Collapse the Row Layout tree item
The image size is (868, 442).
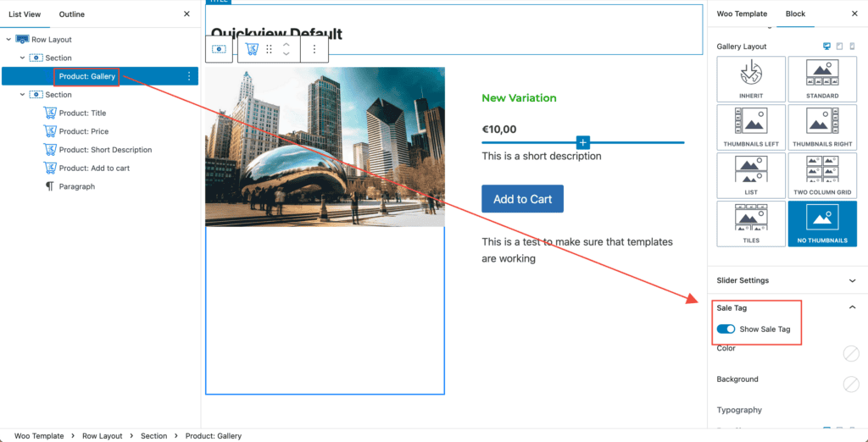(8, 40)
